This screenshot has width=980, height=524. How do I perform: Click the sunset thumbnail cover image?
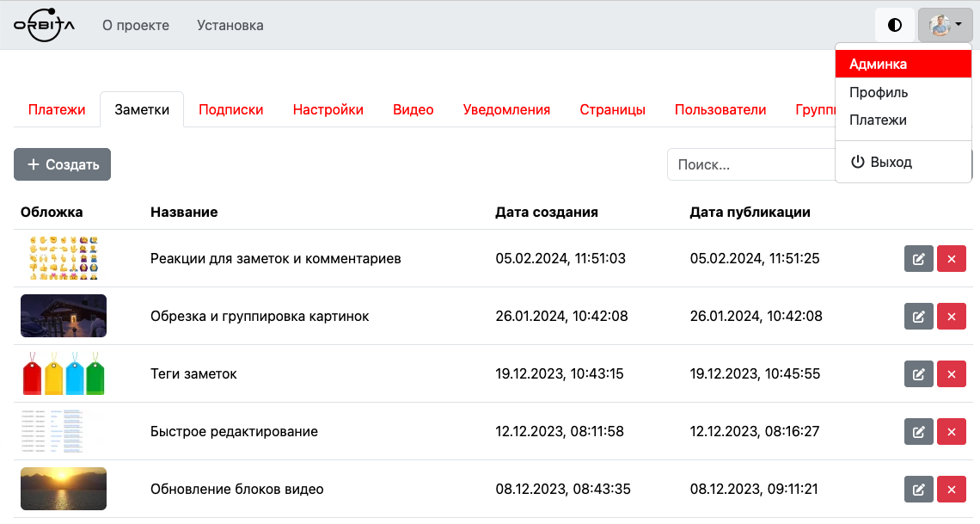[x=64, y=489]
